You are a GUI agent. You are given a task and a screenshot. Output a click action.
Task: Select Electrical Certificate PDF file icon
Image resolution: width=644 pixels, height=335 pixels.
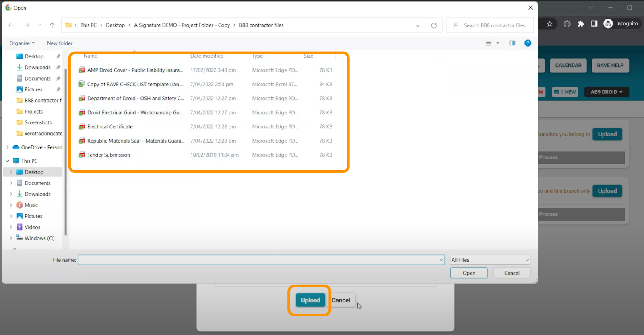82,126
